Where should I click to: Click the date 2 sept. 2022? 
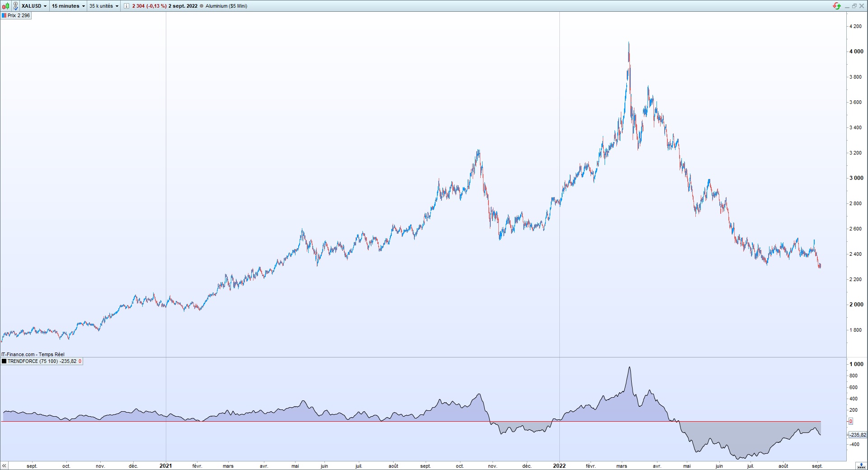(183, 6)
